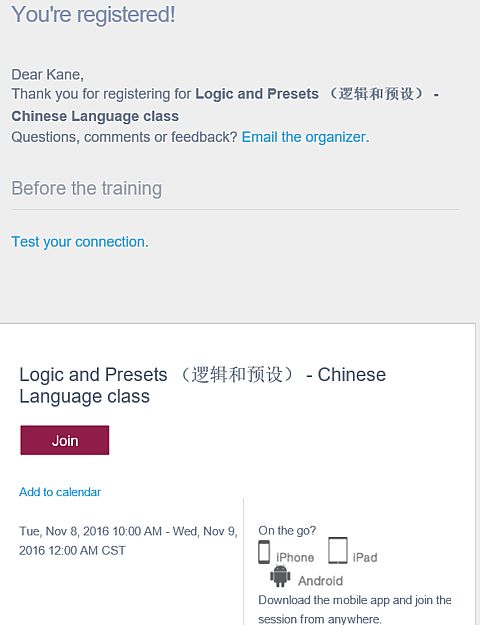This screenshot has width=480, height=625.
Task: Open the Test your connection link
Action: pyautogui.click(x=79, y=242)
